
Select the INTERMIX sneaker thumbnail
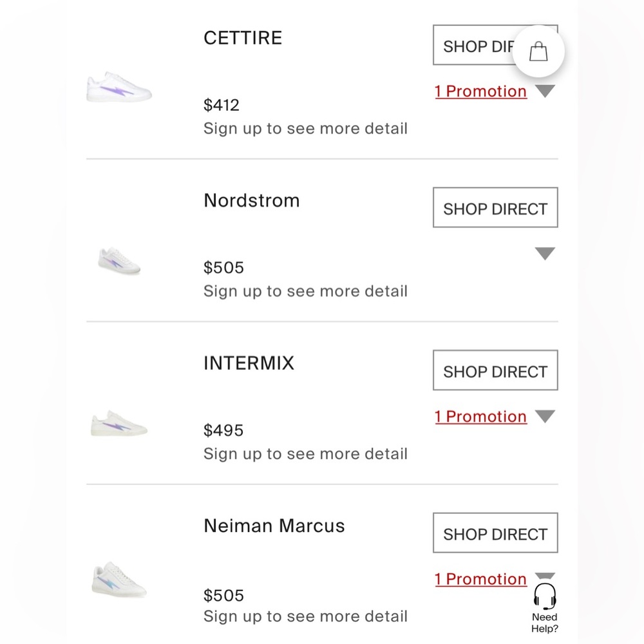(x=119, y=424)
